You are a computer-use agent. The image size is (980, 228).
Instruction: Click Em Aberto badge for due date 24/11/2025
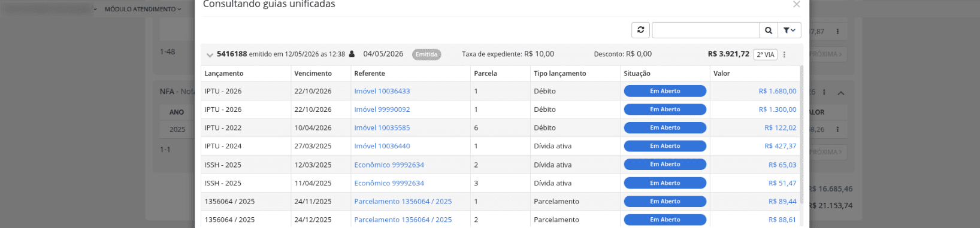tap(665, 201)
